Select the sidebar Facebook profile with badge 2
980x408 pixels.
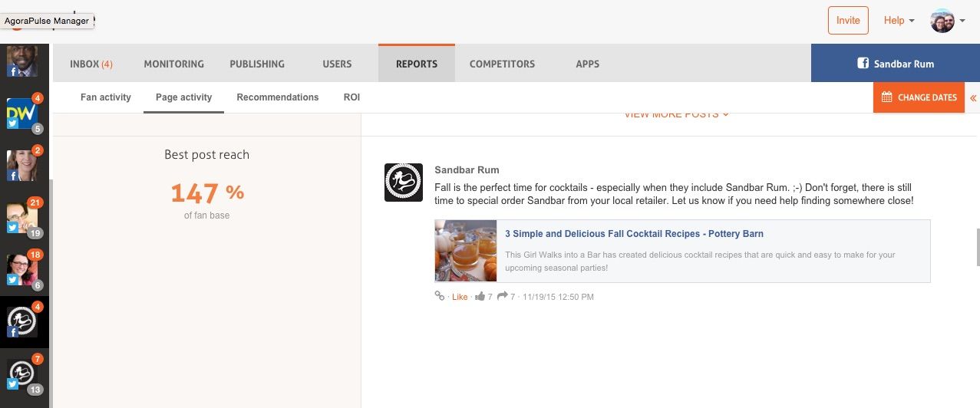22,166
